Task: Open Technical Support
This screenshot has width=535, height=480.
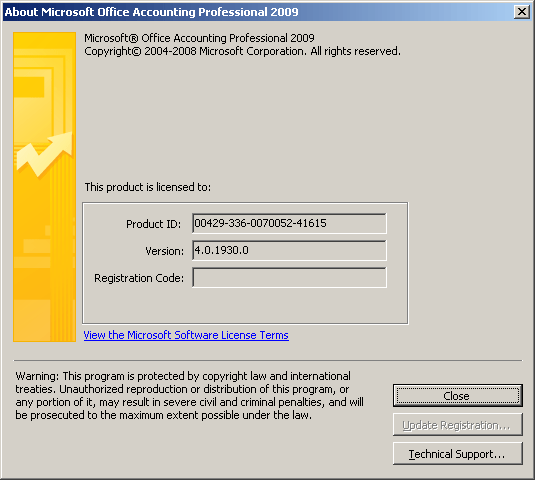Action: [x=458, y=454]
